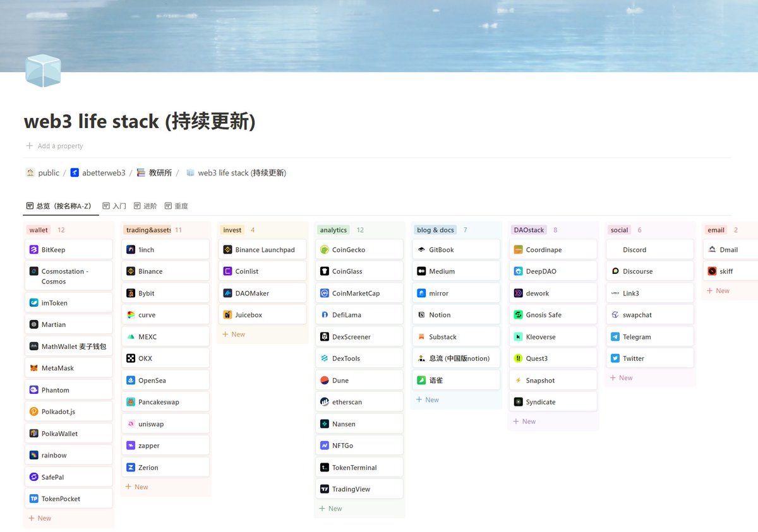Click the blog & docs group tag
The image size is (758, 532).
(x=436, y=230)
